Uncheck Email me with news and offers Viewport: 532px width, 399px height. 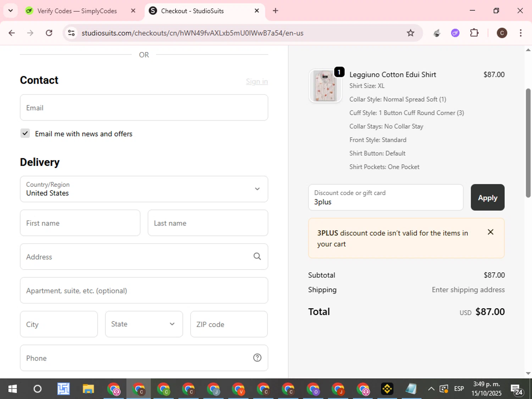coord(25,133)
